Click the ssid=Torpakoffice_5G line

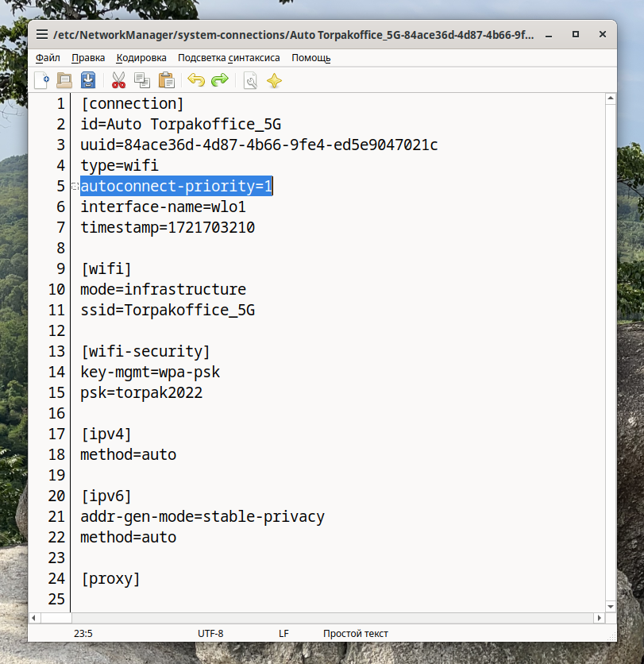tap(168, 311)
